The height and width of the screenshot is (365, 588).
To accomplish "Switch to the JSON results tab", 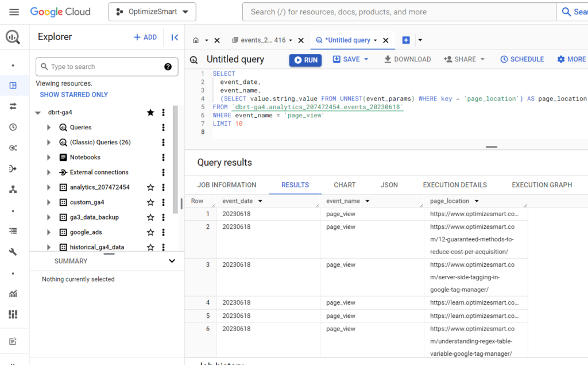I will pos(389,185).
